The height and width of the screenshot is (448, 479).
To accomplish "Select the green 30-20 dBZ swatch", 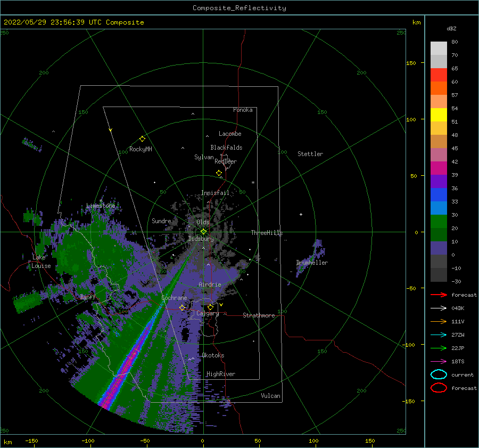I will [x=439, y=222].
